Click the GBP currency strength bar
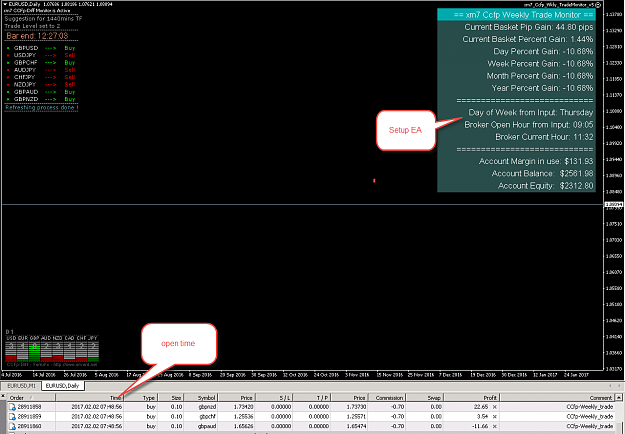Screen dimensions: 625x434 (x=35, y=350)
